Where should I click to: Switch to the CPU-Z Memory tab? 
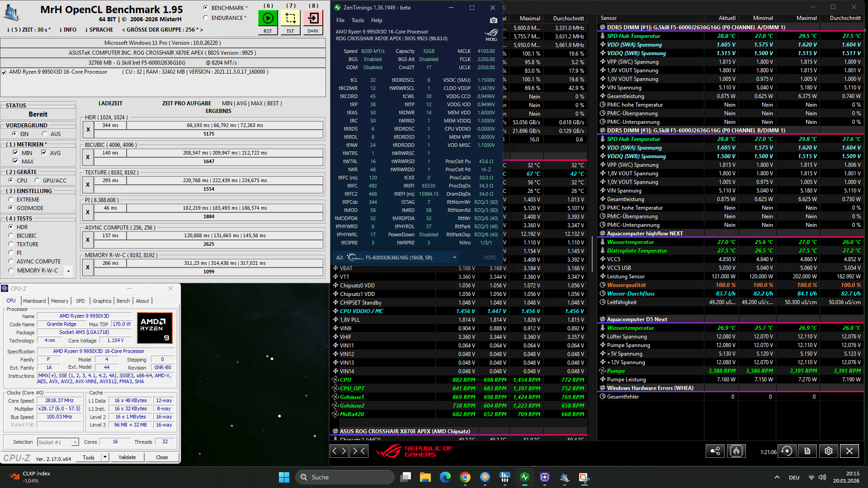60,301
